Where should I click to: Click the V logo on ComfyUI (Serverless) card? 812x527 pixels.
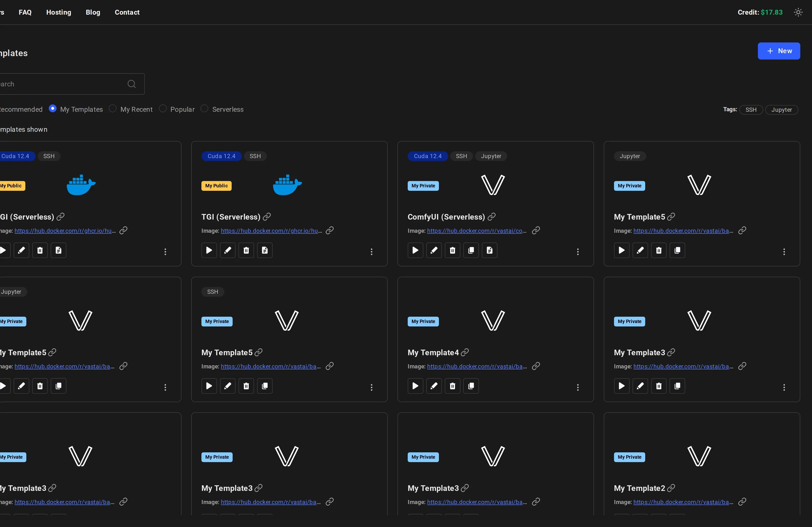(493, 185)
